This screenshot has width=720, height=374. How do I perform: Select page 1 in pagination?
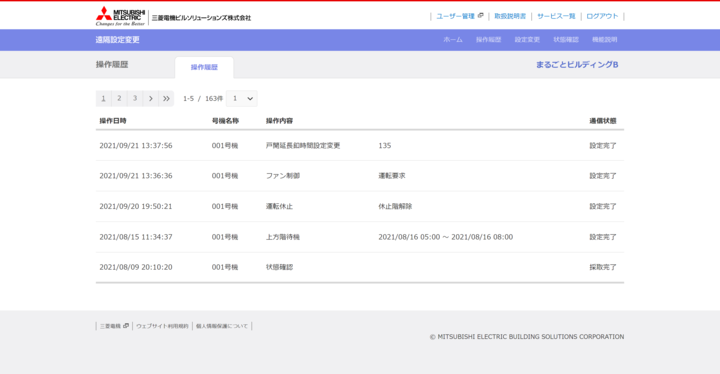(x=103, y=98)
